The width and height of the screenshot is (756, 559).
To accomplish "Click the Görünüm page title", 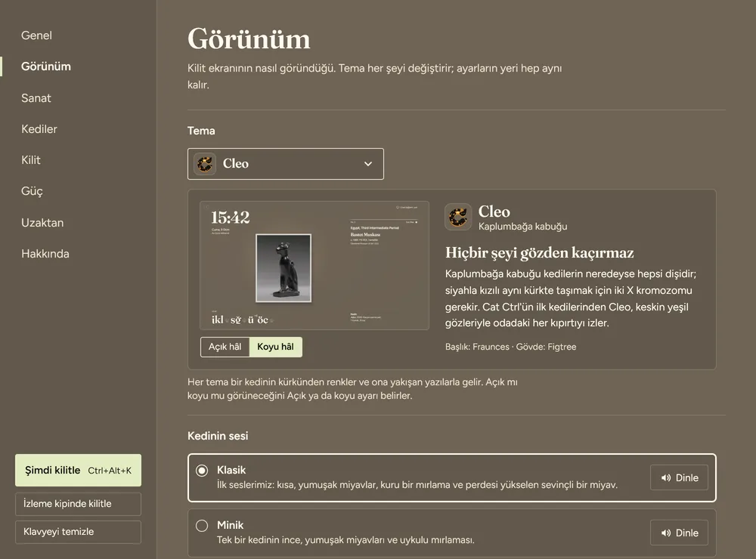I will 249,39.
